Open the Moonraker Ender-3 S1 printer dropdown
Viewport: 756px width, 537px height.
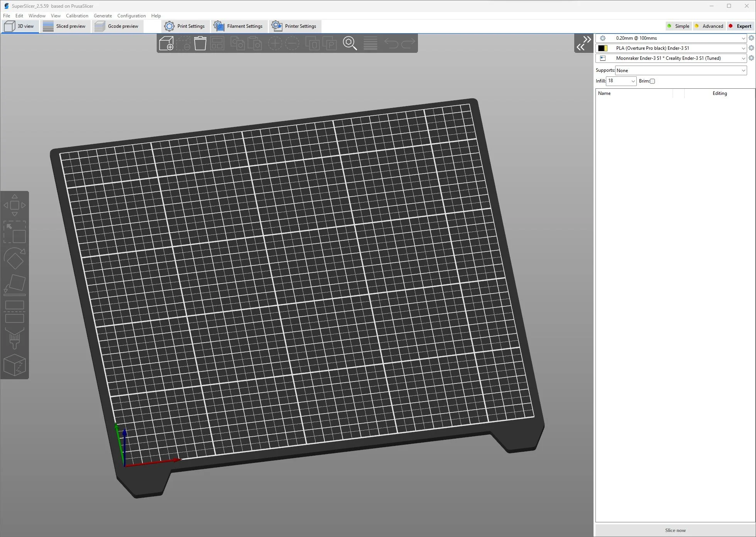coord(671,58)
